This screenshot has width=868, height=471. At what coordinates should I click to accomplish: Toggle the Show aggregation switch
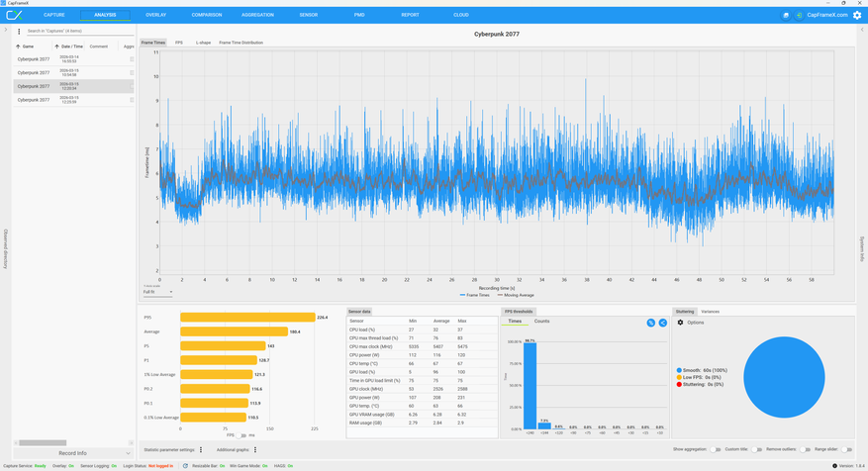[716, 449]
